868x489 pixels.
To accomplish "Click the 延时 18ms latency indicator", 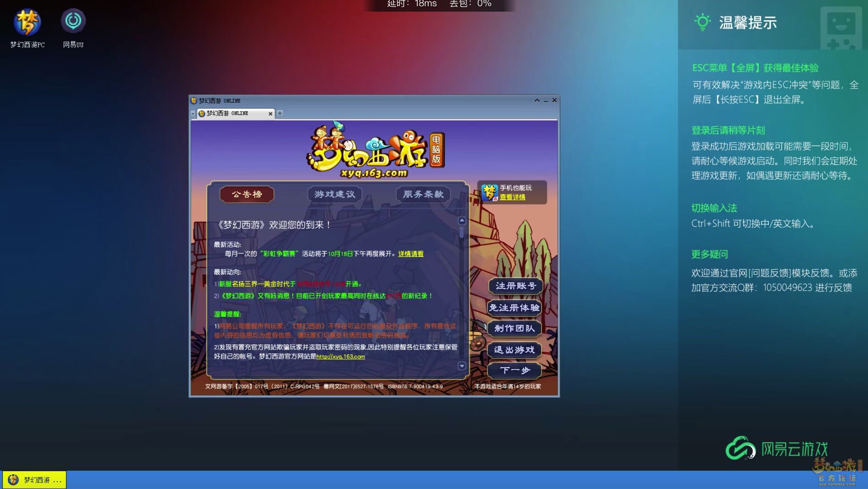I will tap(412, 4).
